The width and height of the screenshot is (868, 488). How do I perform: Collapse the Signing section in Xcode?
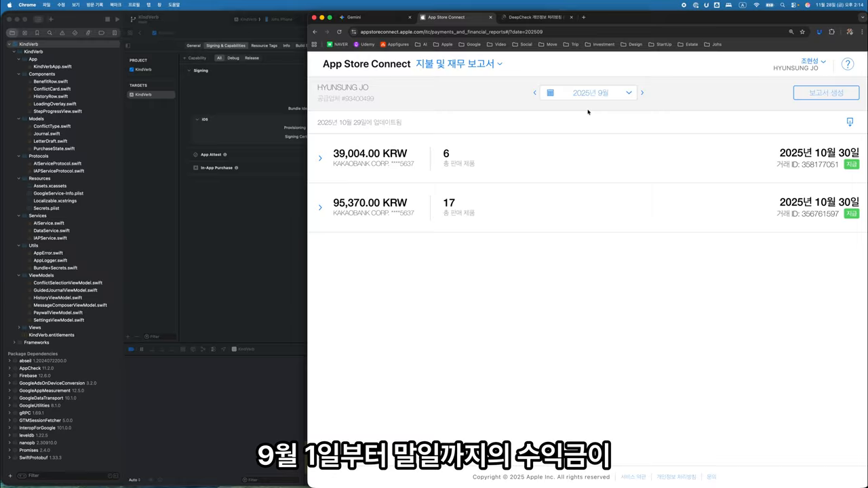[188, 70]
